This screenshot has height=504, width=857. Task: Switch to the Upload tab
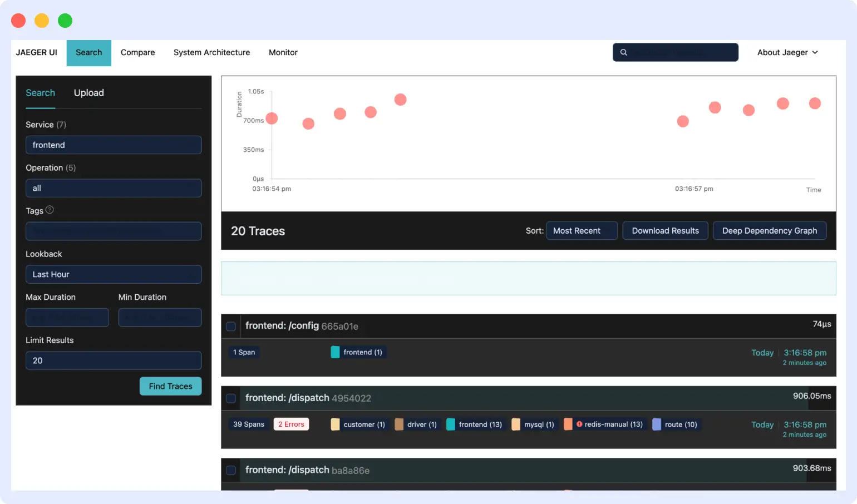coord(89,93)
